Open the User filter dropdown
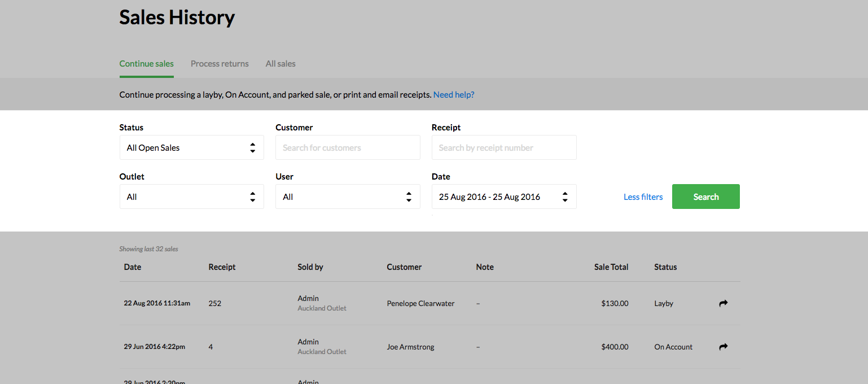Viewport: 868px width, 384px height. (347, 197)
